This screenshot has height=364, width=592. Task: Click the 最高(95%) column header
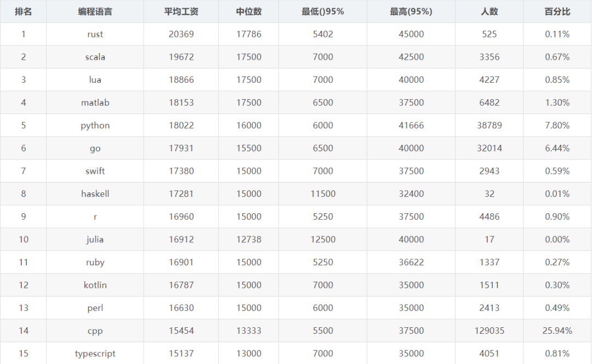point(411,12)
